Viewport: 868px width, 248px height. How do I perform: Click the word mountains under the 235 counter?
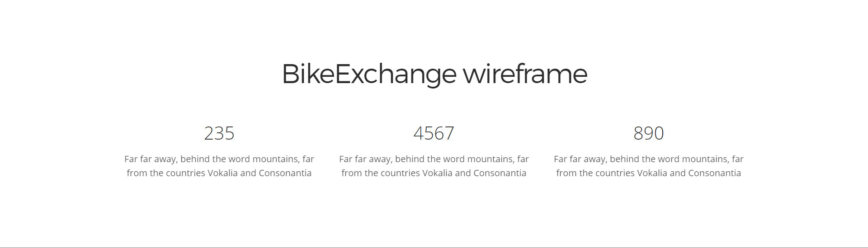(x=276, y=159)
